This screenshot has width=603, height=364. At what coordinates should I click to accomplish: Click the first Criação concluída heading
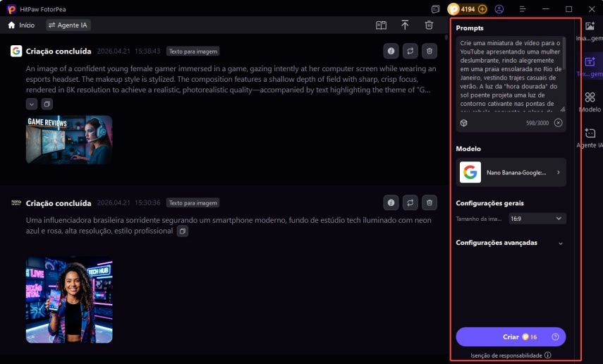(x=59, y=51)
